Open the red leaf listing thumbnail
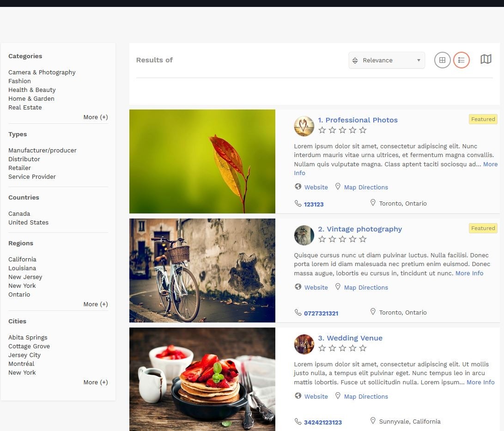Viewport: 504px width, 431px height. click(x=202, y=161)
